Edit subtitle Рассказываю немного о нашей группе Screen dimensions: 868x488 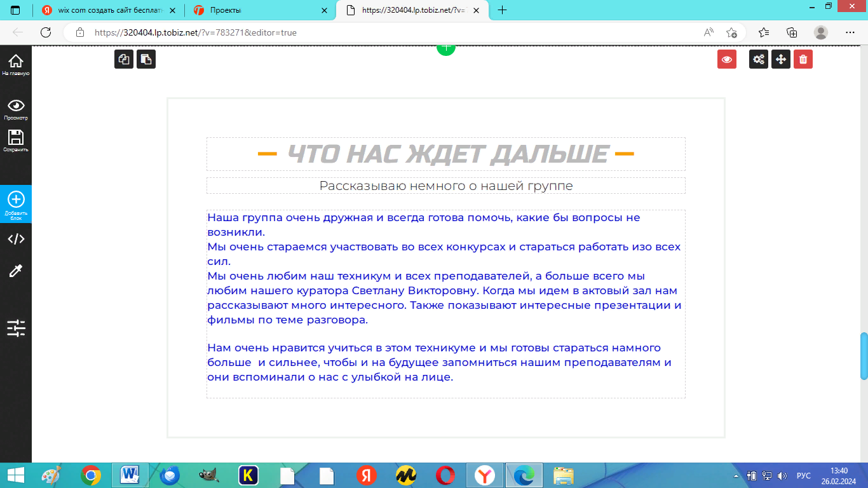point(446,186)
